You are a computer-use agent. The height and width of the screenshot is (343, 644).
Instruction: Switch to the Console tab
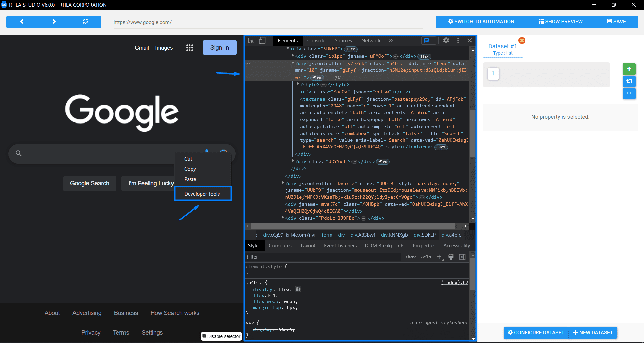(x=316, y=41)
